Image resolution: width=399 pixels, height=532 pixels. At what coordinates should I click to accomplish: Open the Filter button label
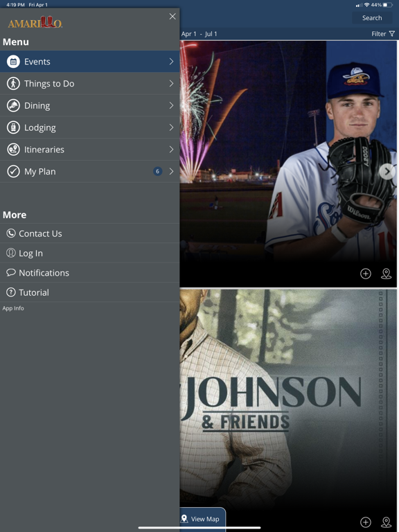[379, 34]
